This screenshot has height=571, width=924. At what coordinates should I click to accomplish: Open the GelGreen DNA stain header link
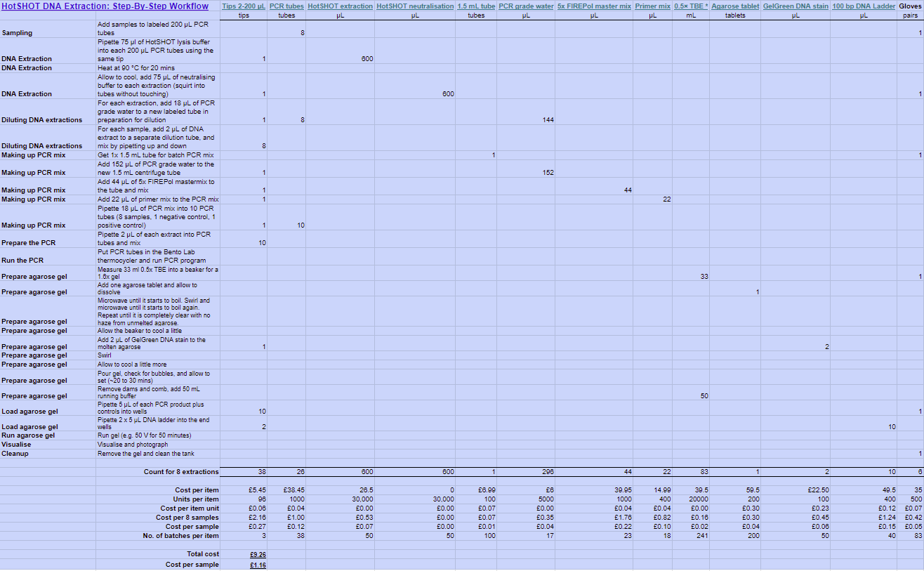pyautogui.click(x=796, y=6)
